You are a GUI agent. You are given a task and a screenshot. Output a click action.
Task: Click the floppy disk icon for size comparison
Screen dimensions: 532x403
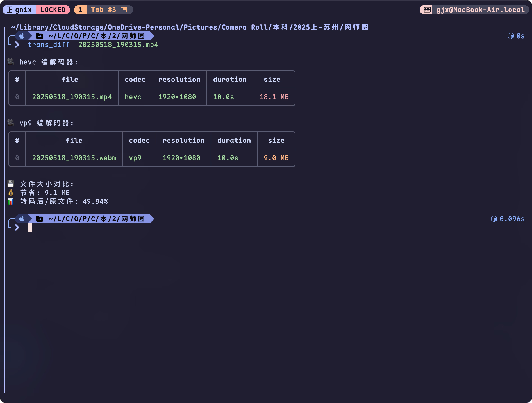[x=11, y=184]
